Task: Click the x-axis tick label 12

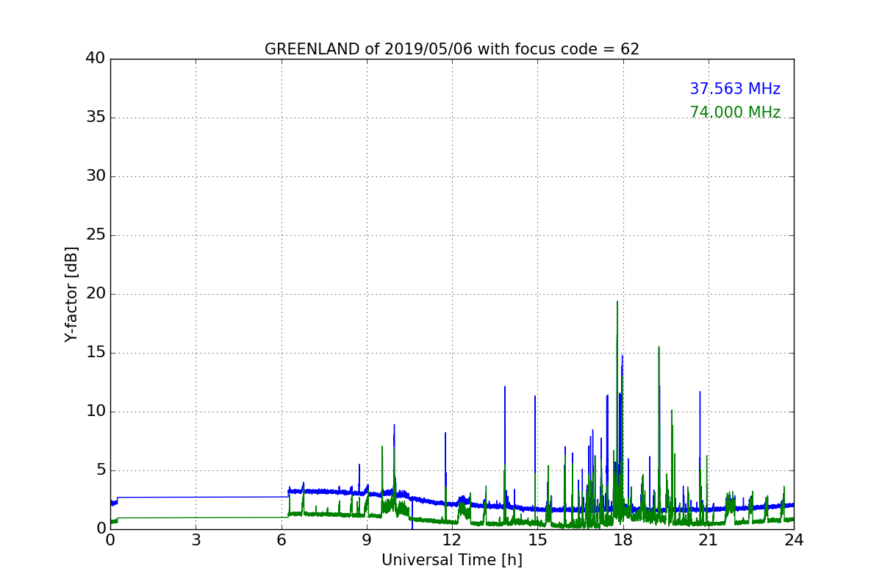Action: pos(452,540)
